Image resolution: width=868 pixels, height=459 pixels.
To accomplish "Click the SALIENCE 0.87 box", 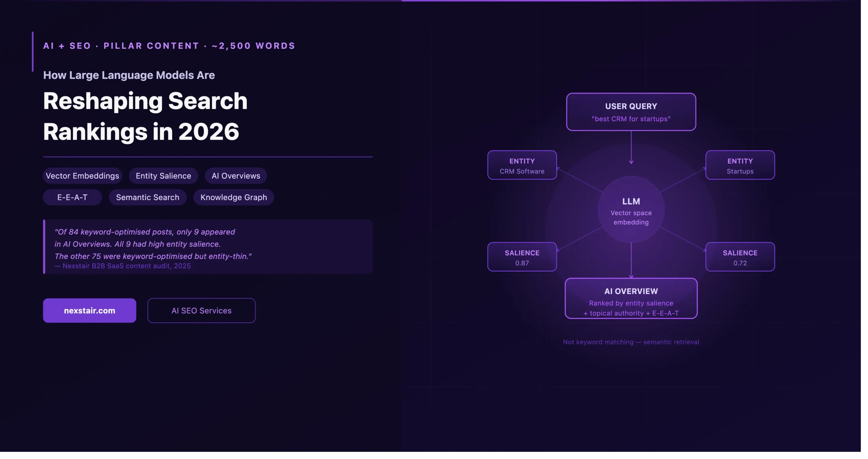I will [522, 257].
